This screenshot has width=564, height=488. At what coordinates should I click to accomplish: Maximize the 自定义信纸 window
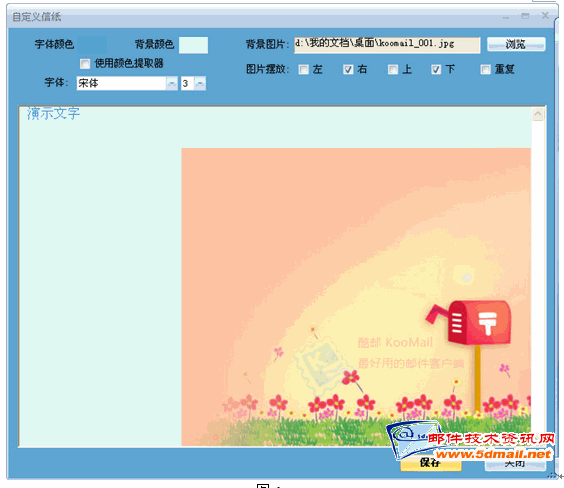tap(525, 16)
